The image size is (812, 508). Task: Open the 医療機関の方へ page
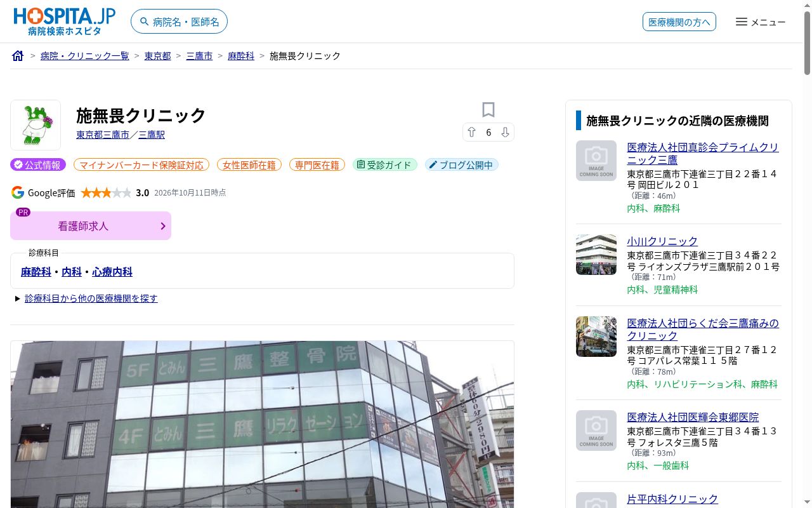[x=679, y=22]
